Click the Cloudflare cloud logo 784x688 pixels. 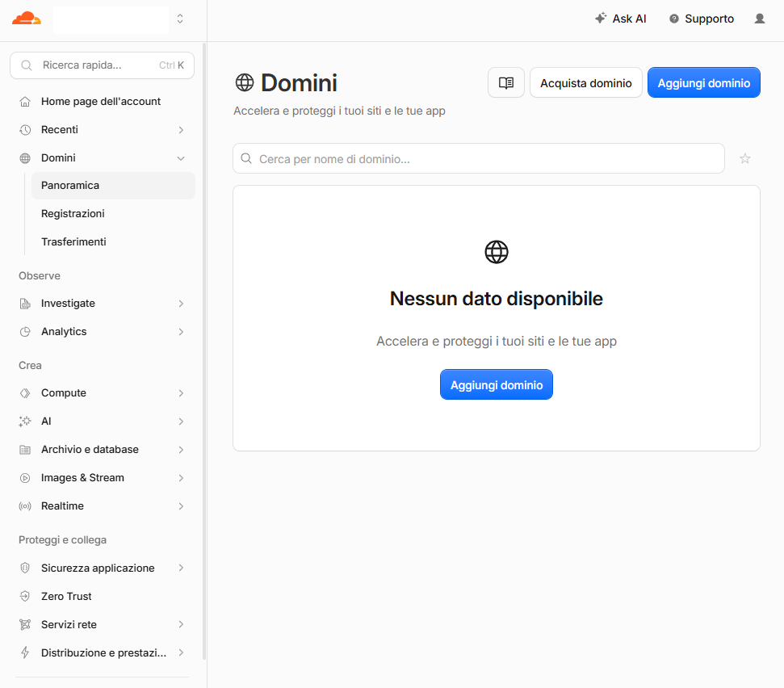coord(27,19)
